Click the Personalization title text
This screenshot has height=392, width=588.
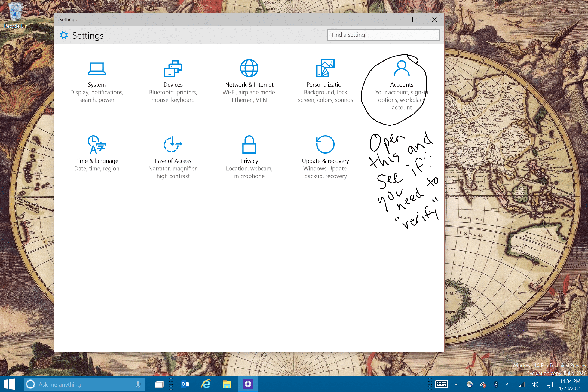(325, 85)
